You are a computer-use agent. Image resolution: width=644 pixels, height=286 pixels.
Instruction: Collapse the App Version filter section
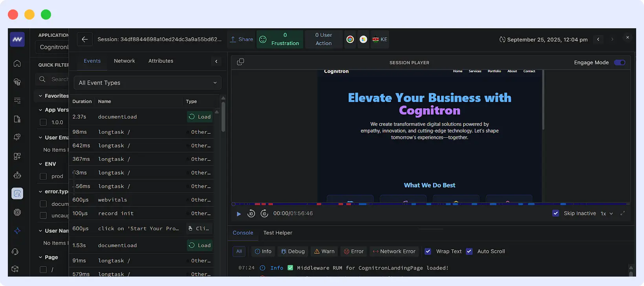pyautogui.click(x=40, y=110)
